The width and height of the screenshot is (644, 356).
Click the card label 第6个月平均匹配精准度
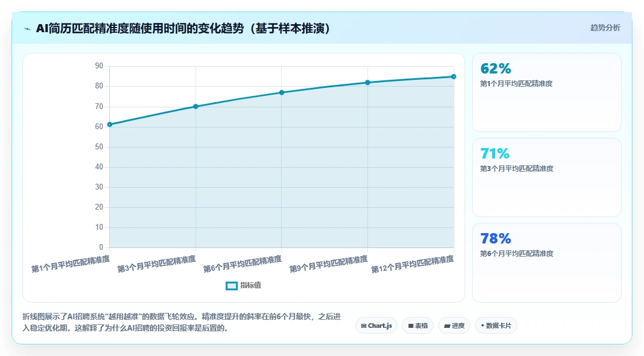517,253
